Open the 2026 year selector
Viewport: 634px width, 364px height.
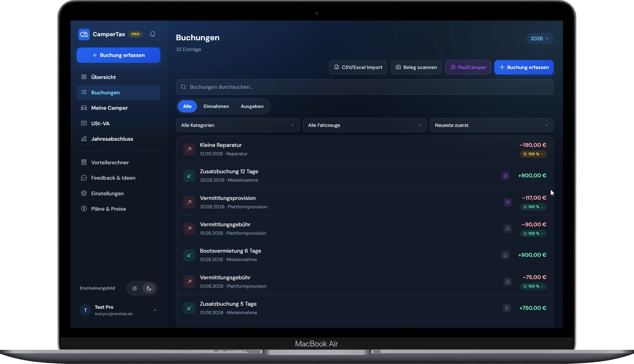pyautogui.click(x=540, y=38)
